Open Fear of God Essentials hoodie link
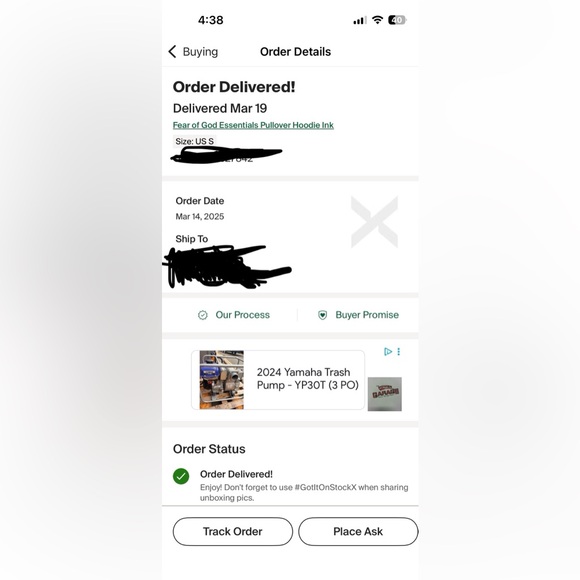Screen dimensions: 580x580 tap(253, 125)
